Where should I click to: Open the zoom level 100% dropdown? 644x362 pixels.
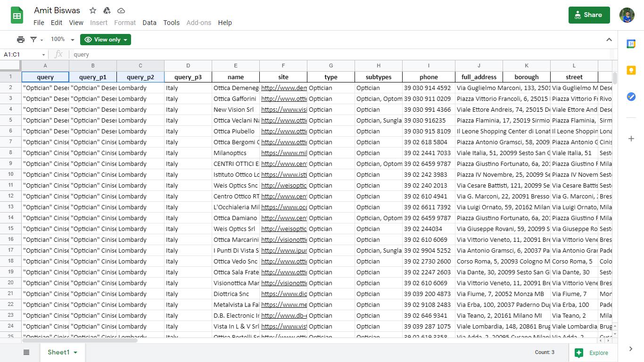coord(61,40)
